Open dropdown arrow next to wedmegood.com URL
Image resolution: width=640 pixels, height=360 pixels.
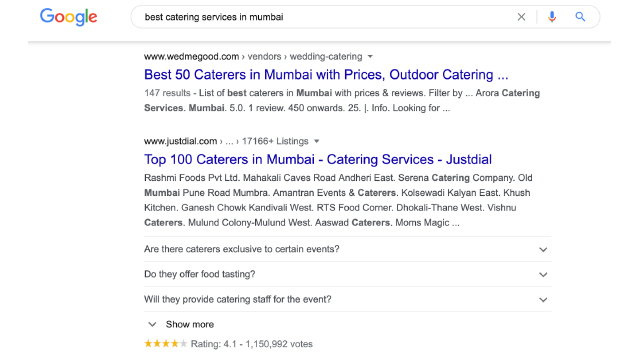(370, 57)
